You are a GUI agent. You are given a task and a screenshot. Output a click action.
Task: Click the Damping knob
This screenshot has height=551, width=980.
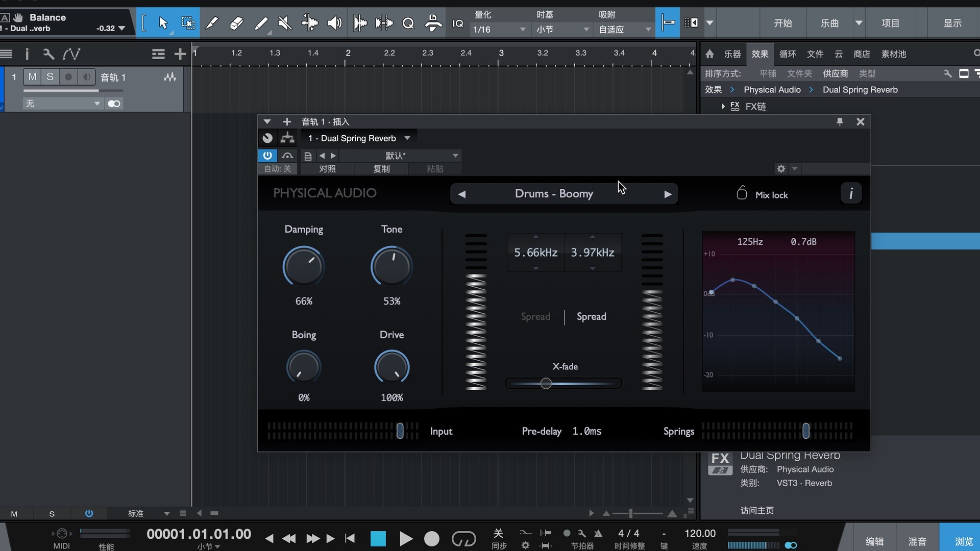click(304, 266)
